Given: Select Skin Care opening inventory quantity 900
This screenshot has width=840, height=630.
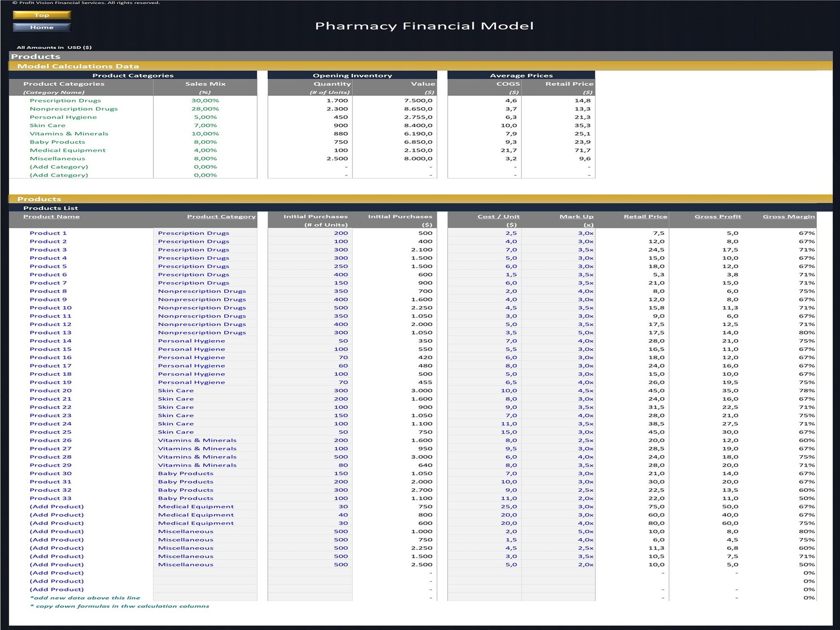Looking at the screenshot, I should pos(341,125).
